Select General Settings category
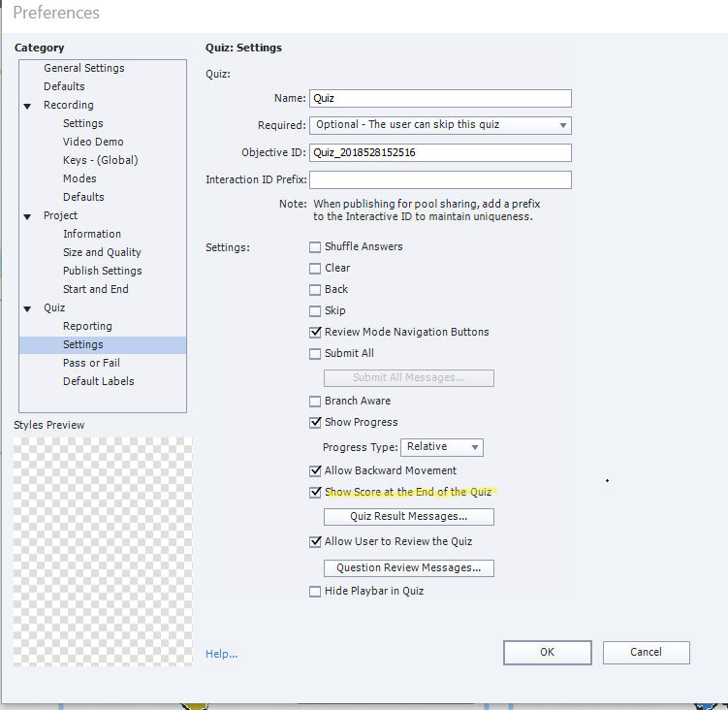 (x=84, y=68)
